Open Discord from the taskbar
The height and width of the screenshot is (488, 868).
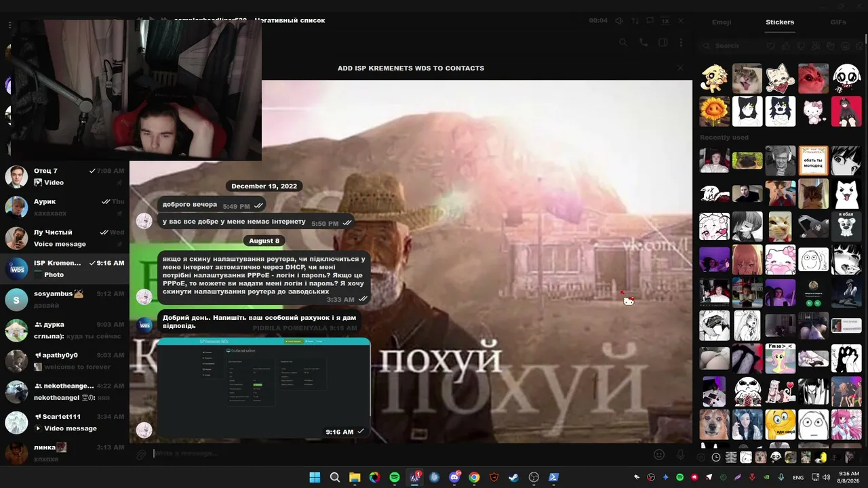tap(454, 477)
